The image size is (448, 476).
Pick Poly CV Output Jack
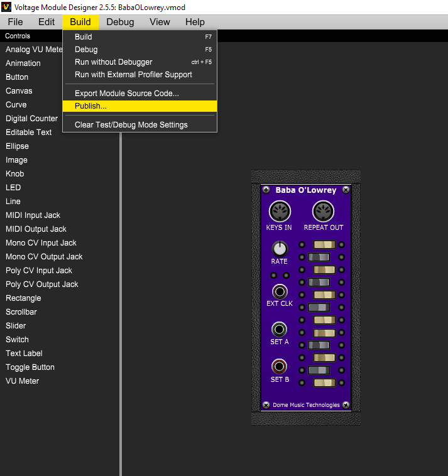pos(42,284)
